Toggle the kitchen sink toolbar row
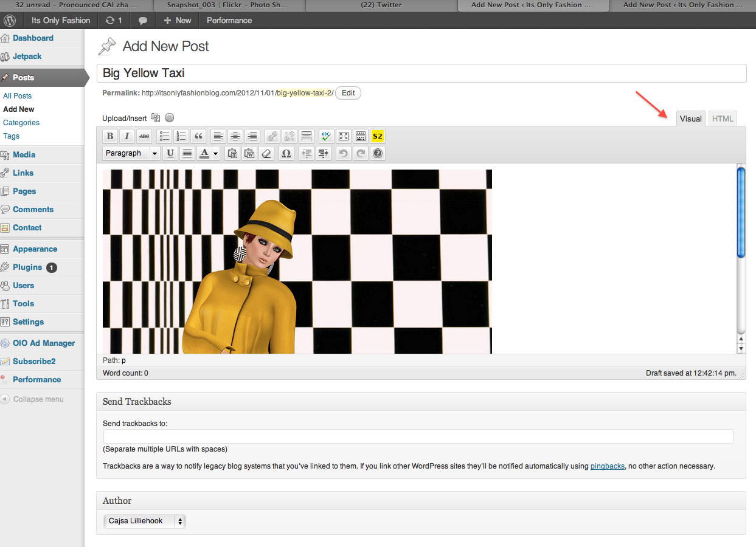Screen dimensions: 756x547 [x=361, y=136]
